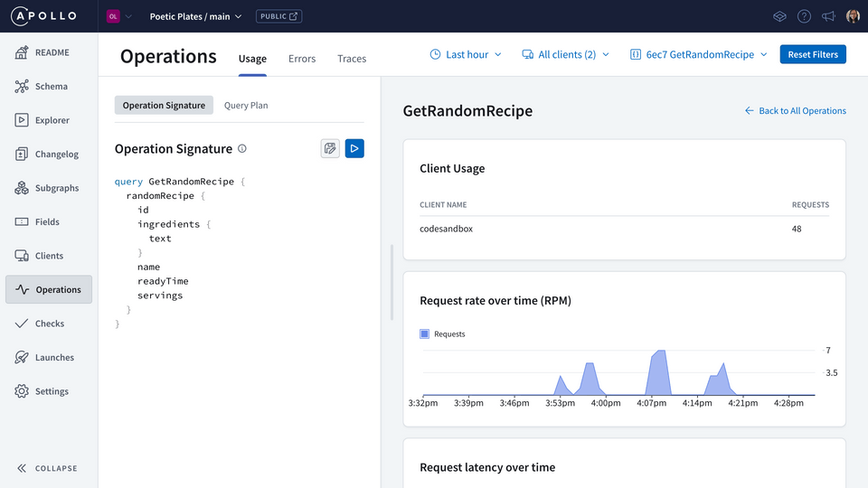Screen dimensions: 868x488
Task: Copy operation signature to Explorer icon
Action: coord(330,148)
